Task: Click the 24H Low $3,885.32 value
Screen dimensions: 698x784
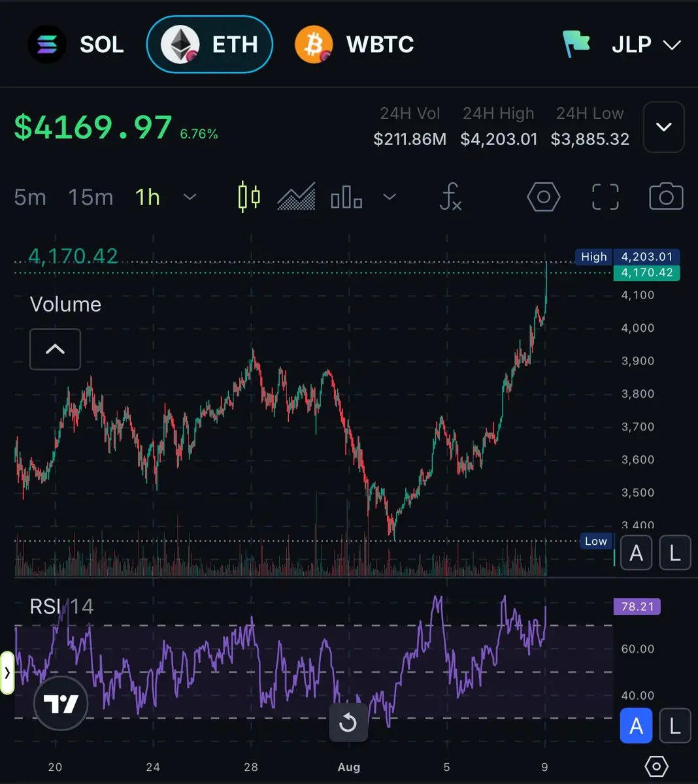Action: coord(590,139)
